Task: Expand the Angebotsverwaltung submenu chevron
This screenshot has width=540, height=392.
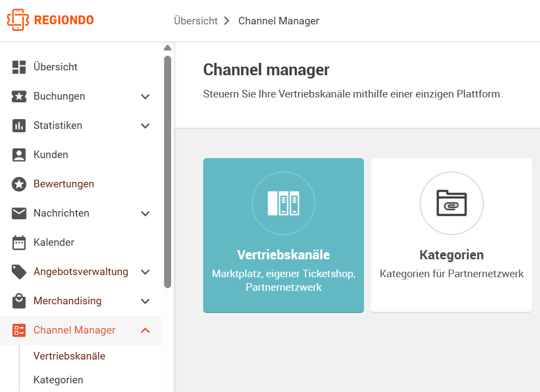Action: click(145, 272)
